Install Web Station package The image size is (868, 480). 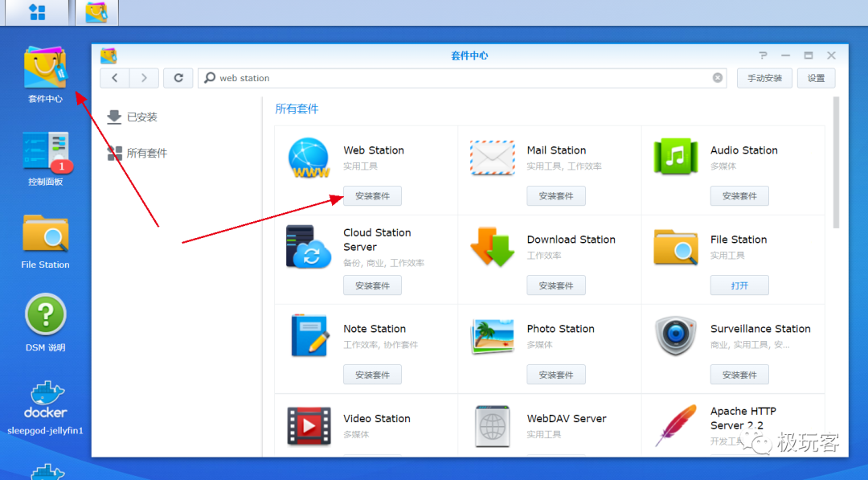tap(373, 196)
